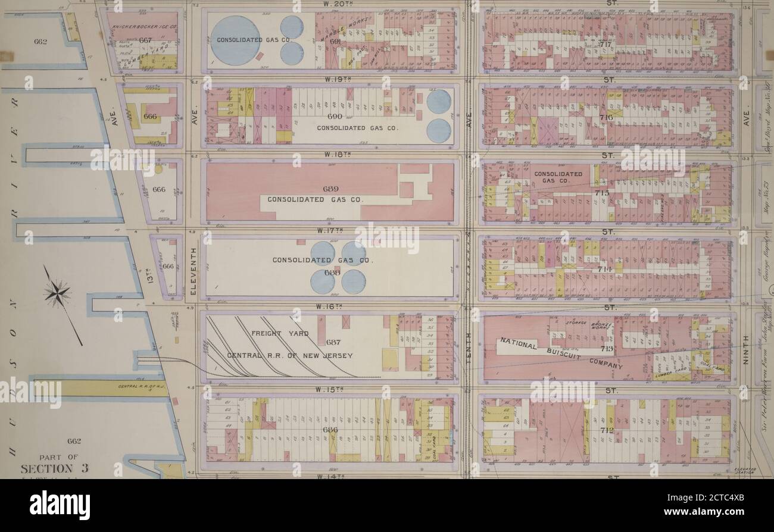Select the "NINTH" avenue label
The image size is (774, 532).
tap(746, 349)
